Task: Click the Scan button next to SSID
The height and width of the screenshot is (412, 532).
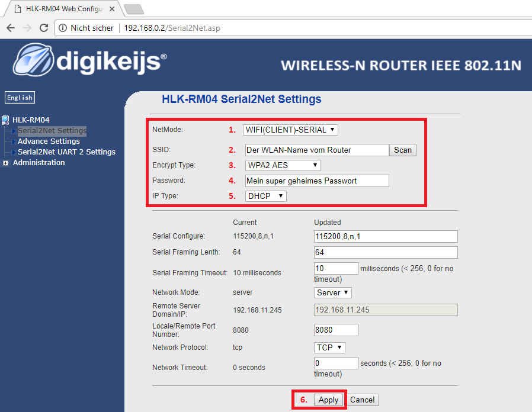Action: pyautogui.click(x=403, y=150)
